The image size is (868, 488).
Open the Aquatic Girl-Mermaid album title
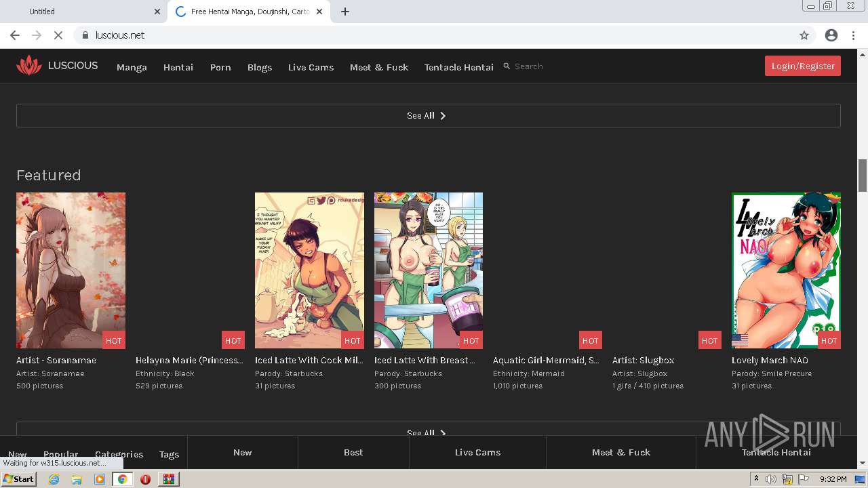(546, 360)
